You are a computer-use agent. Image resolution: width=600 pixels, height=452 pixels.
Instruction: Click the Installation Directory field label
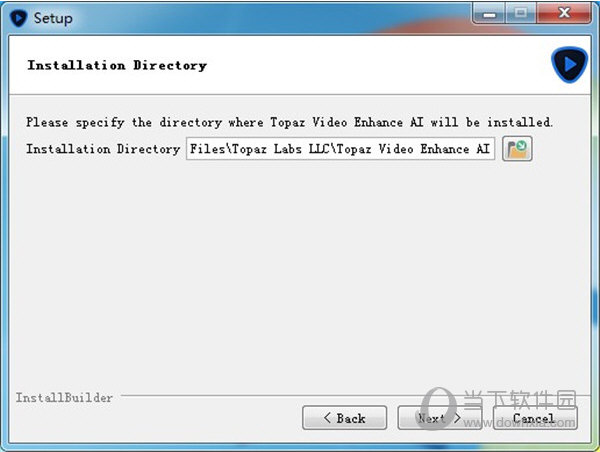[x=103, y=149]
